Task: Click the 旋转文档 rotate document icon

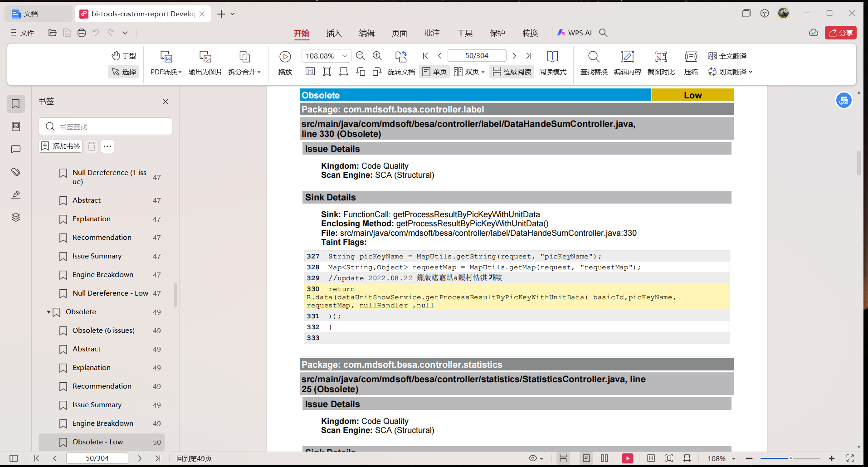Action: coord(401,57)
